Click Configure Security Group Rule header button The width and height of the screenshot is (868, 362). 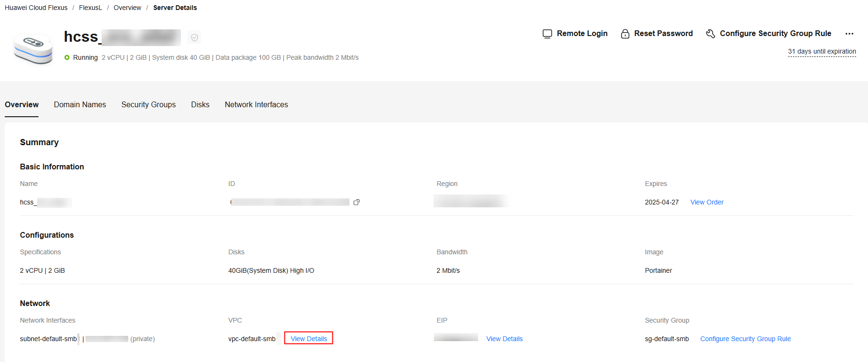pos(775,34)
